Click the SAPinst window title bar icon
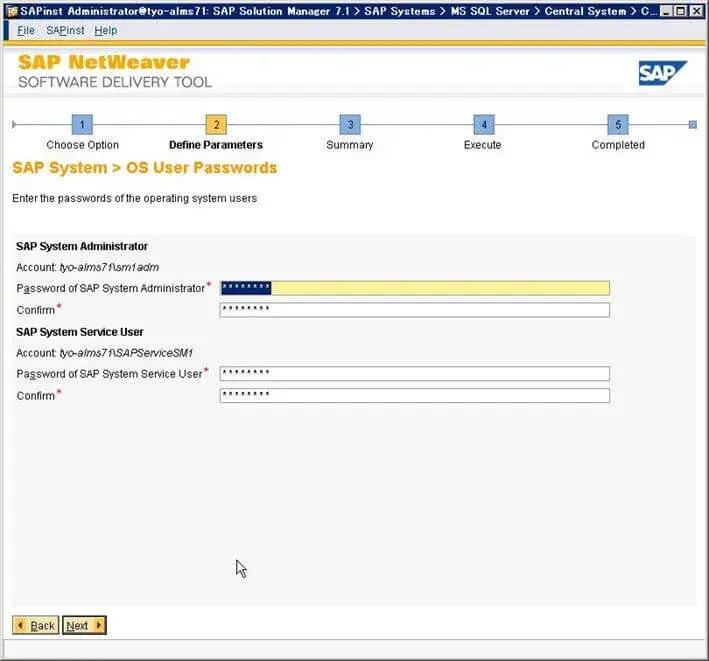Screen dimensions: 709x661 point(12,11)
